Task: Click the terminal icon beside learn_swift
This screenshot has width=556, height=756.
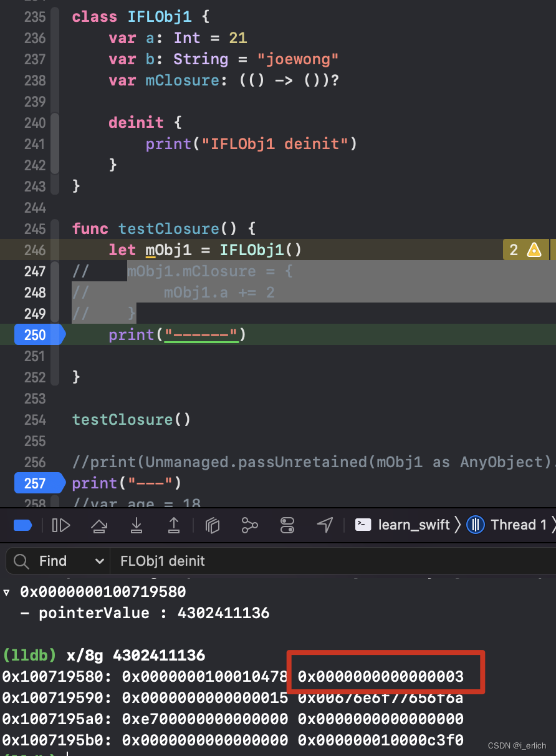Action: [x=363, y=525]
